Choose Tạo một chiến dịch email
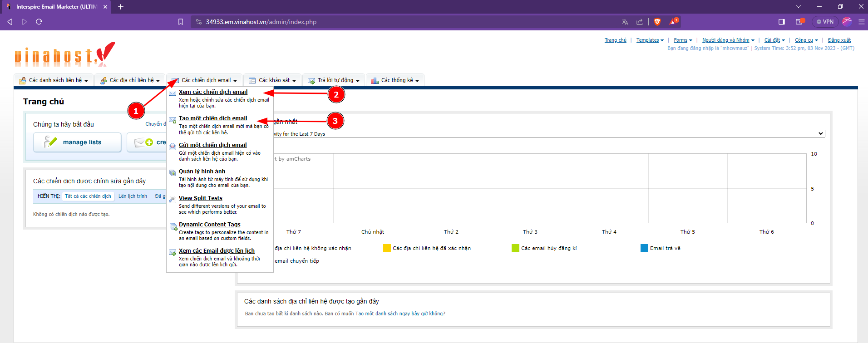868x343 pixels. coord(212,118)
